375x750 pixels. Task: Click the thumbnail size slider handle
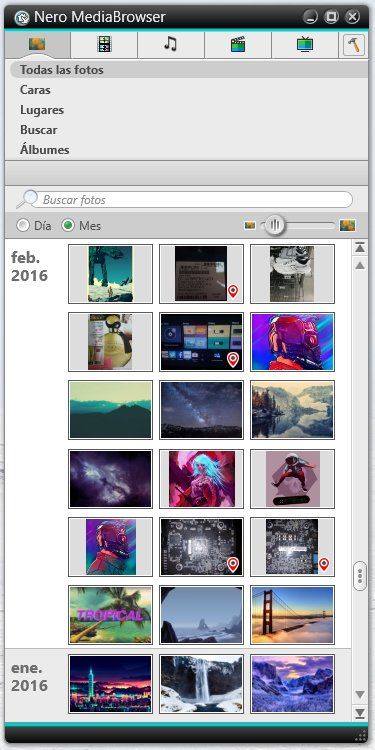(x=275, y=225)
